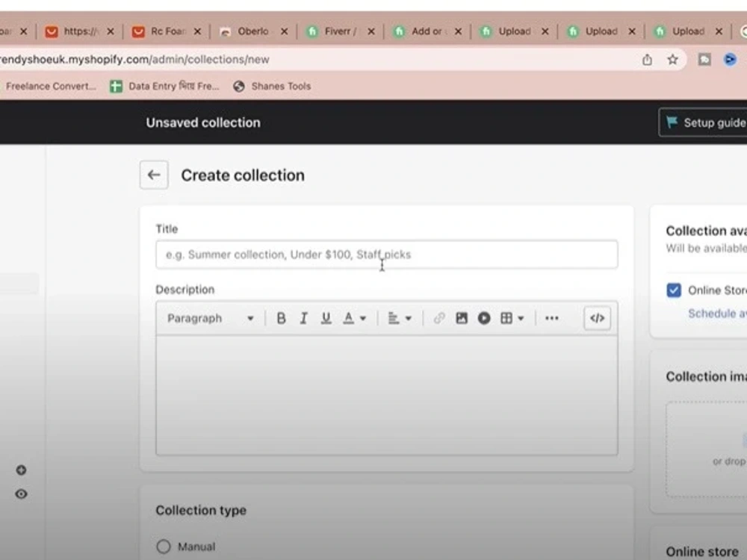The image size is (747, 560).
Task: Show HTML code view button
Action: (x=597, y=318)
